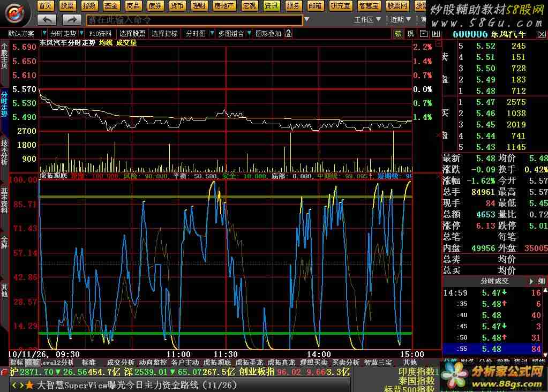Click the F10资料 toolbar button
This screenshot has width=548, height=392.
click(100, 34)
